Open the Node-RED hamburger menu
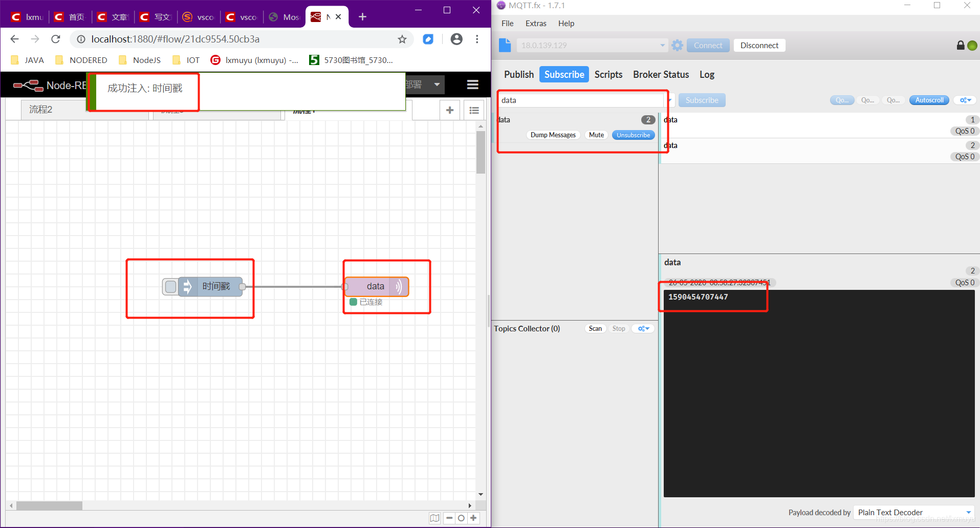 click(x=473, y=85)
